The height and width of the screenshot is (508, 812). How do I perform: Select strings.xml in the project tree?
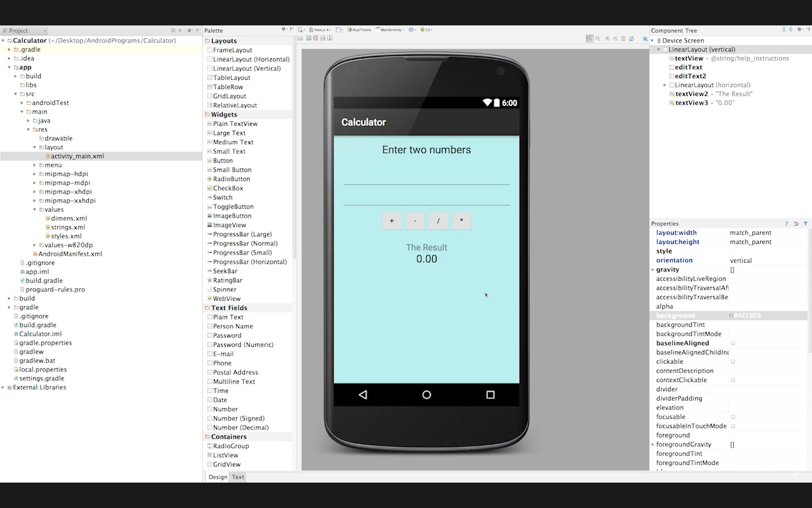(67, 227)
